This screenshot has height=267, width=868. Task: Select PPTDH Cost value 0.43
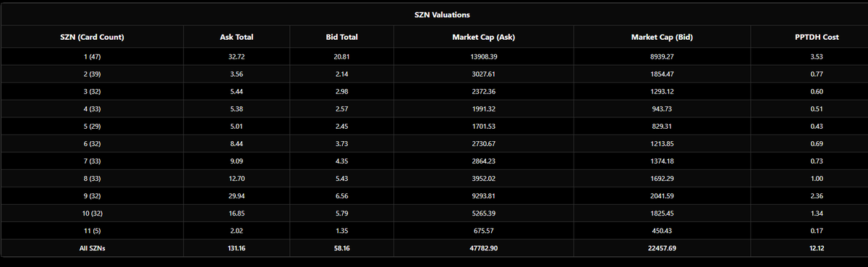tap(817, 127)
